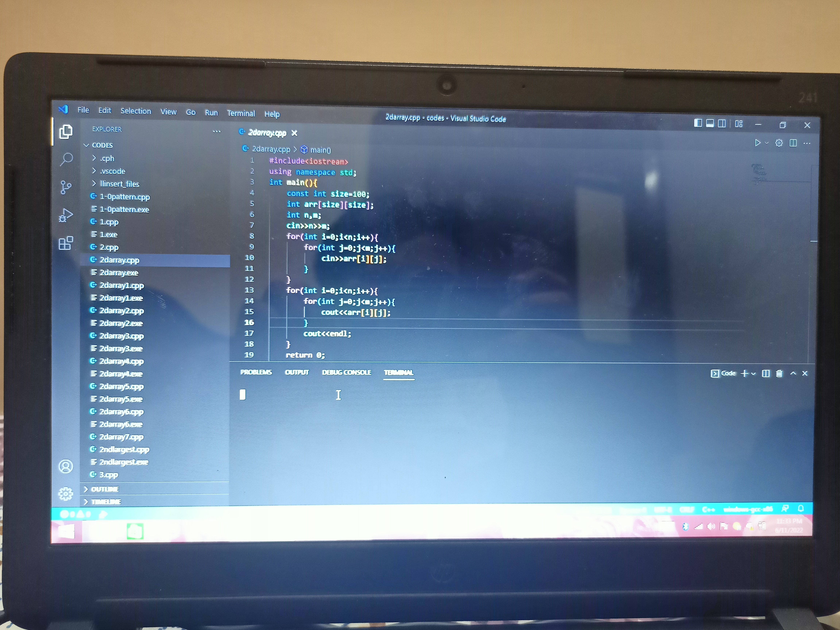This screenshot has height=630, width=840.
Task: Open the Terminal menu
Action: tap(241, 113)
